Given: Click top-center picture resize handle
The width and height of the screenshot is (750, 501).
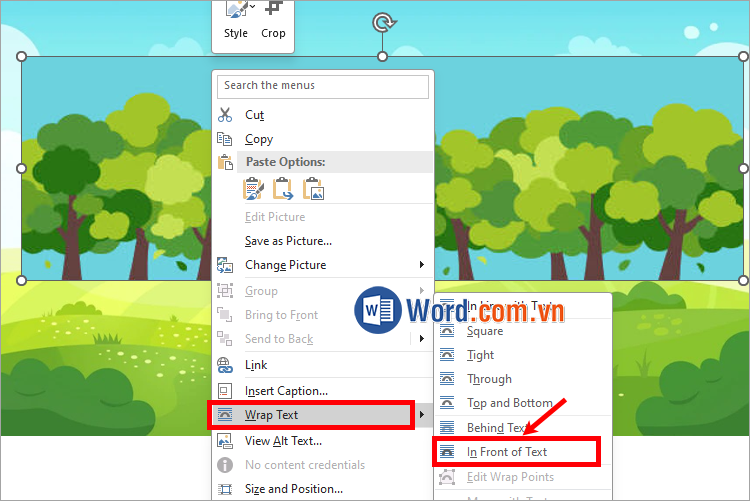Looking at the screenshot, I should pyautogui.click(x=382, y=56).
